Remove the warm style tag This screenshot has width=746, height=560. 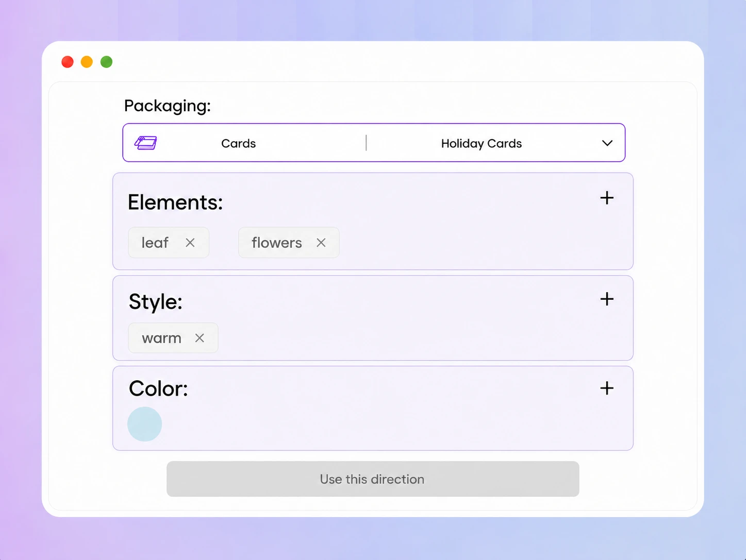(x=200, y=338)
